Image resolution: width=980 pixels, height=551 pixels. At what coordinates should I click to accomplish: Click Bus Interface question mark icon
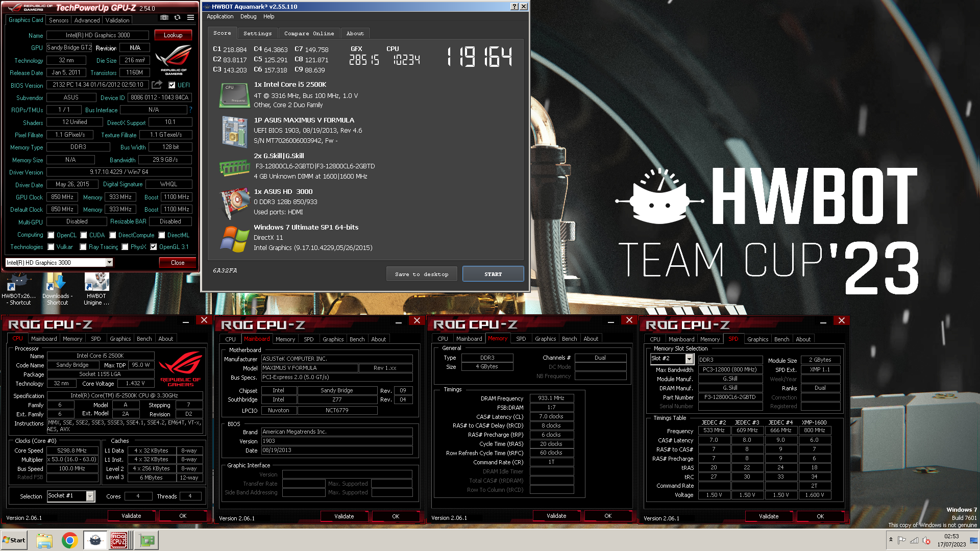190,110
